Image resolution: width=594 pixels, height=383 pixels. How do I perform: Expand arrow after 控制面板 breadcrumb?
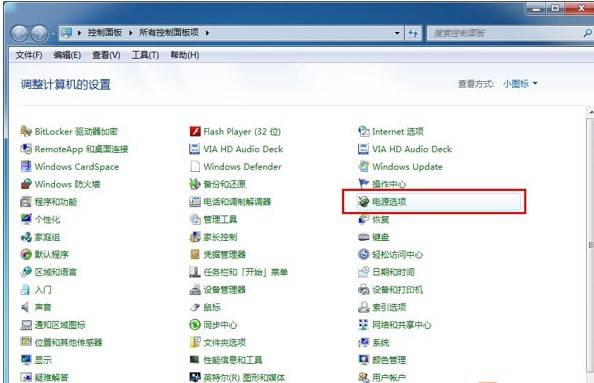click(131, 33)
